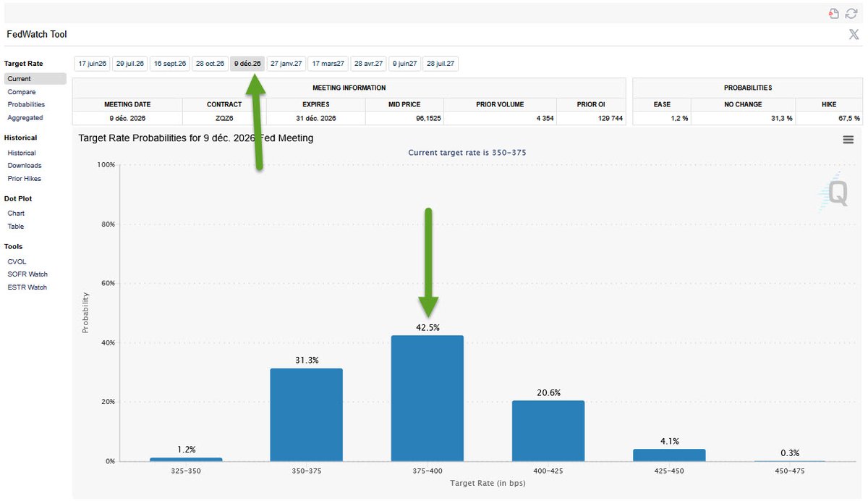Image resolution: width=868 pixels, height=501 pixels.
Task: Open Dot Plot Table link
Action: click(16, 226)
